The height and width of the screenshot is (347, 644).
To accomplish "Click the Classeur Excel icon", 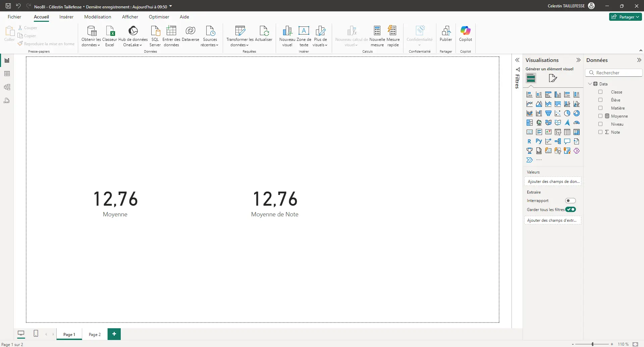I will [x=110, y=36].
